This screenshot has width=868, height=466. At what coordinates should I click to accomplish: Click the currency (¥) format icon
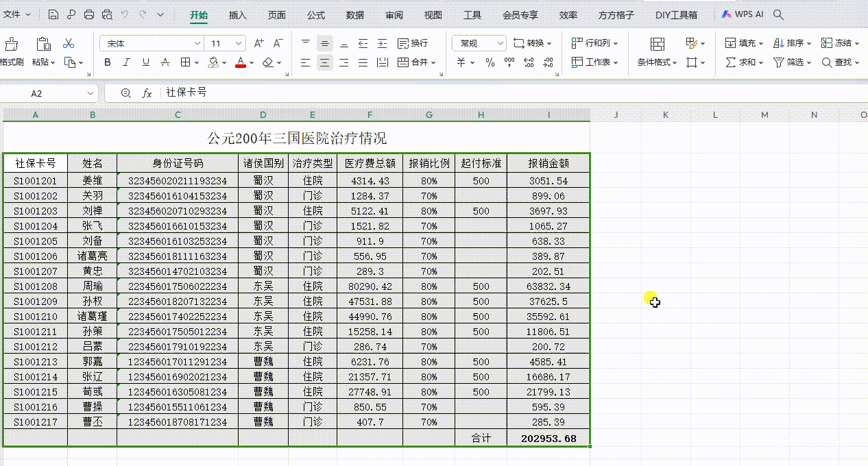tap(461, 62)
